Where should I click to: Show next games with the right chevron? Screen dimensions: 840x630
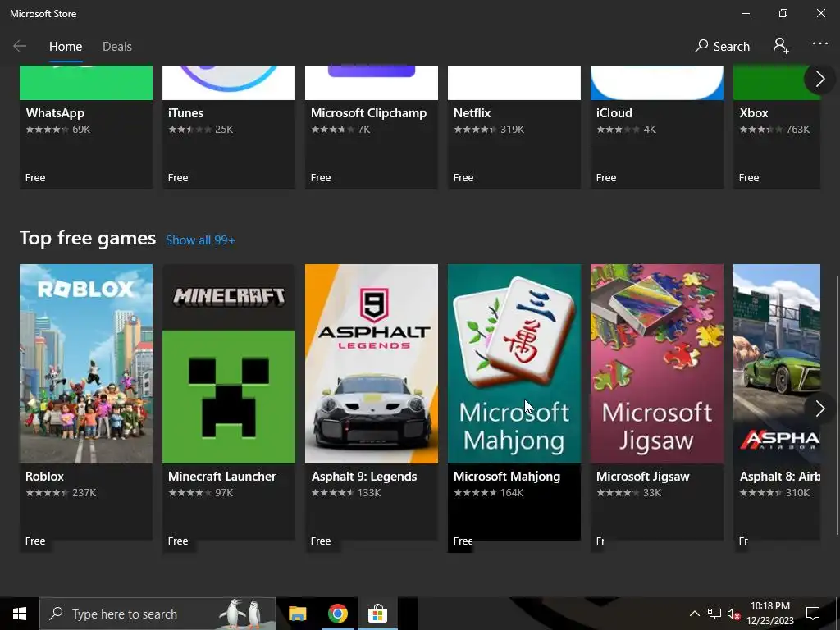[x=819, y=409]
